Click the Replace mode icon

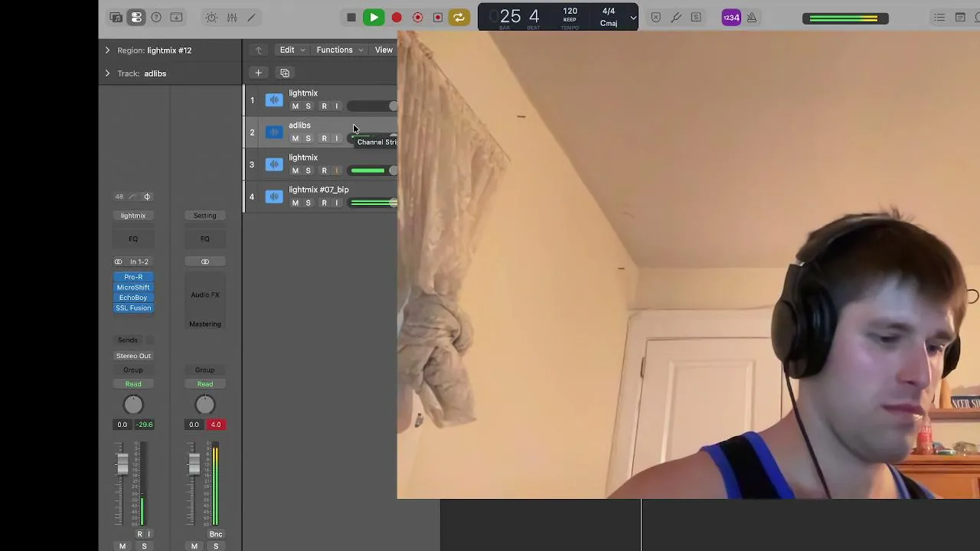tap(656, 18)
